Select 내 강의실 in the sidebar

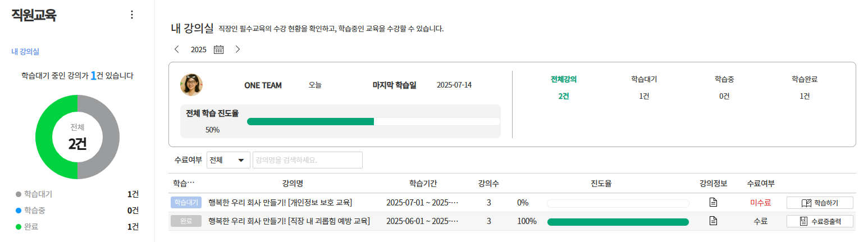tap(25, 52)
